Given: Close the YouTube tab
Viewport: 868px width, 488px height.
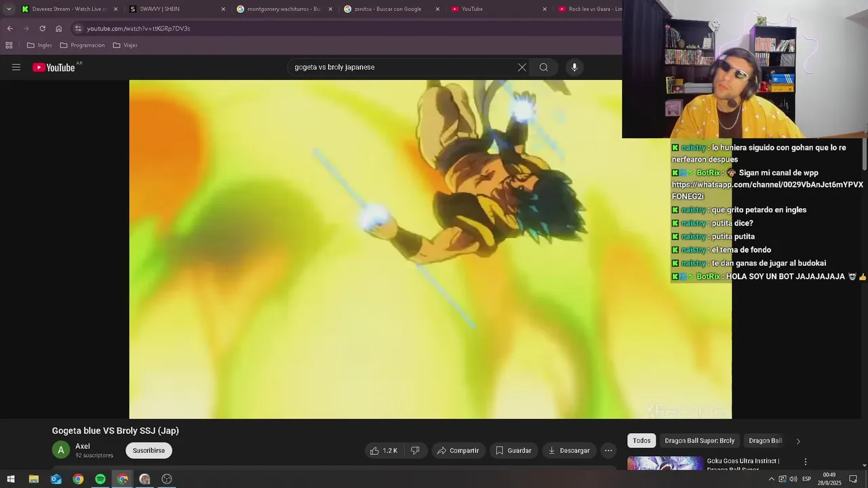Looking at the screenshot, I should coord(545,9).
